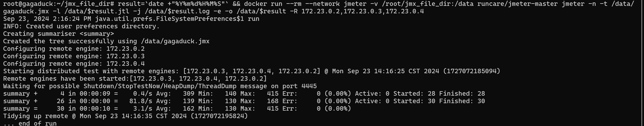Click port 4445 in waiting message

pos(309,86)
